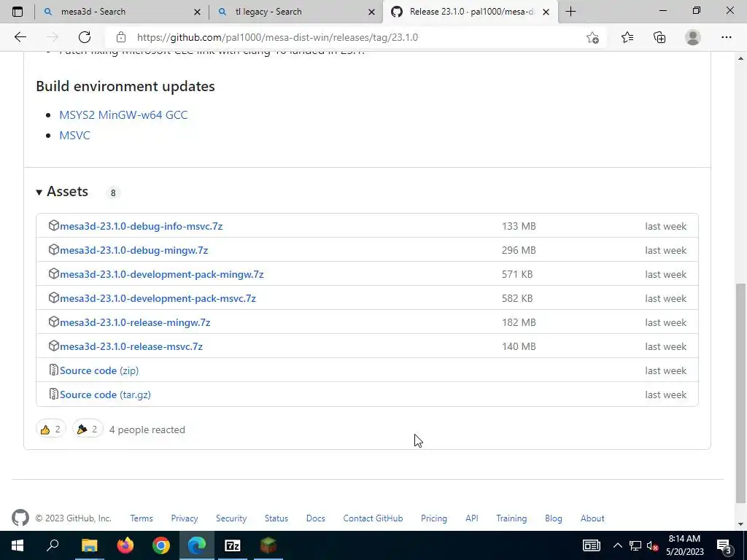Open the Privacy footer link
Viewport: 747px width, 560px height.
185,518
